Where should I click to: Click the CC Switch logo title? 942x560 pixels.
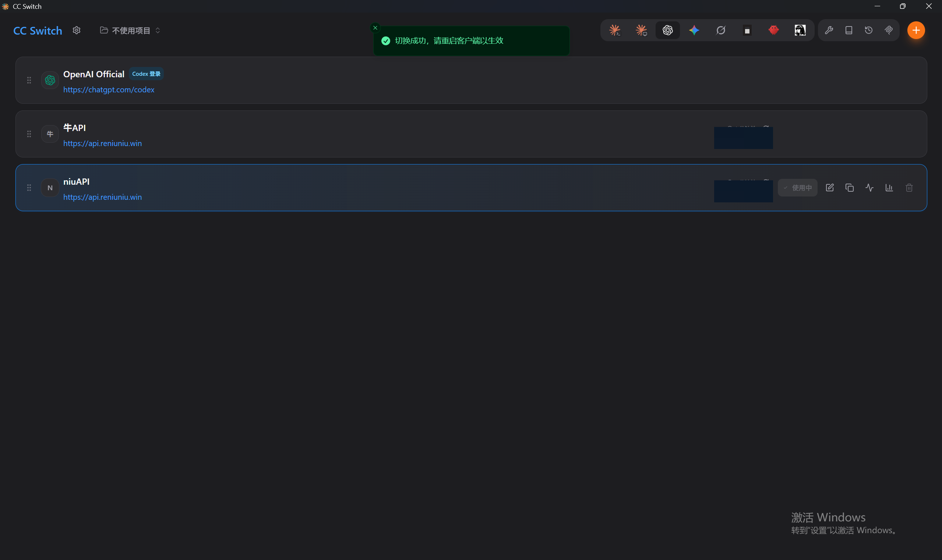point(38,31)
